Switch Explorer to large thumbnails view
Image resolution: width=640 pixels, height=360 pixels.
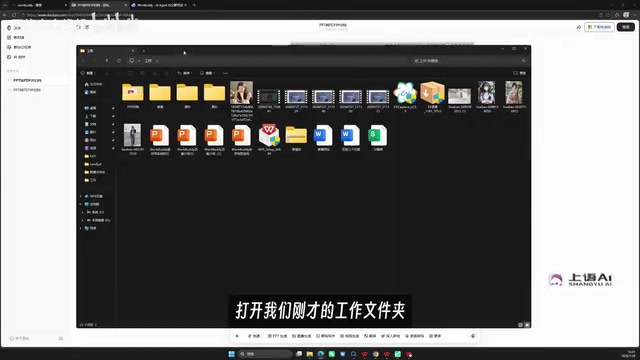[x=527, y=325]
